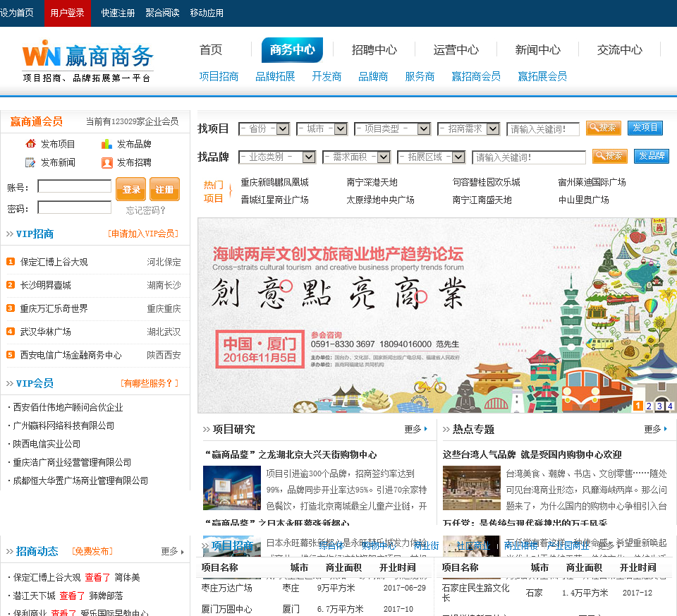Click the 搜索 button in 找品牌 row

pos(609,156)
